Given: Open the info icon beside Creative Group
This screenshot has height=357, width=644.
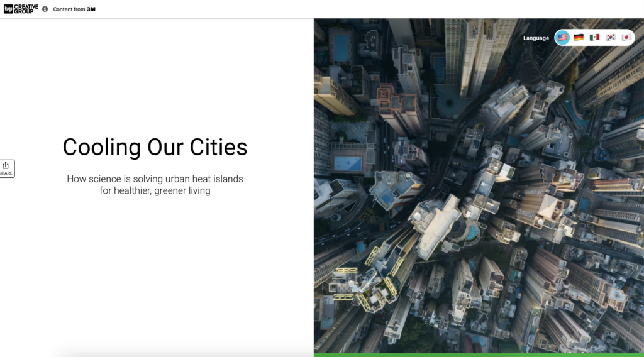Looking at the screenshot, I should (x=45, y=9).
